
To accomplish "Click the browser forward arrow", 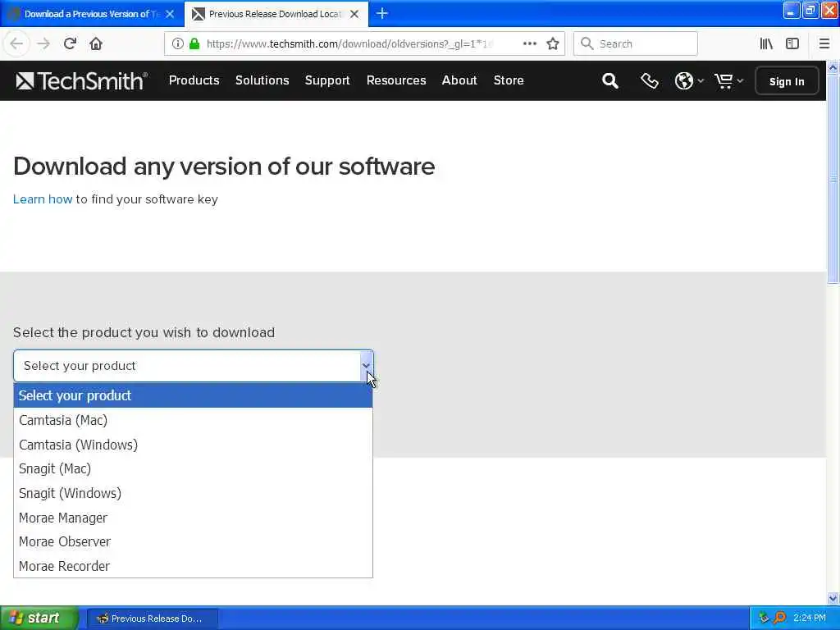I will pos(43,43).
